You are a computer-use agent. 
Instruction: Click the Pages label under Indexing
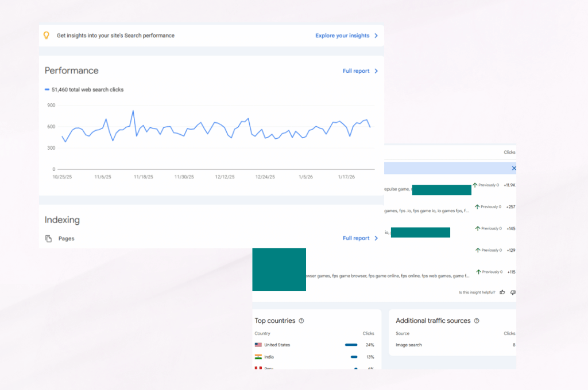67,239
